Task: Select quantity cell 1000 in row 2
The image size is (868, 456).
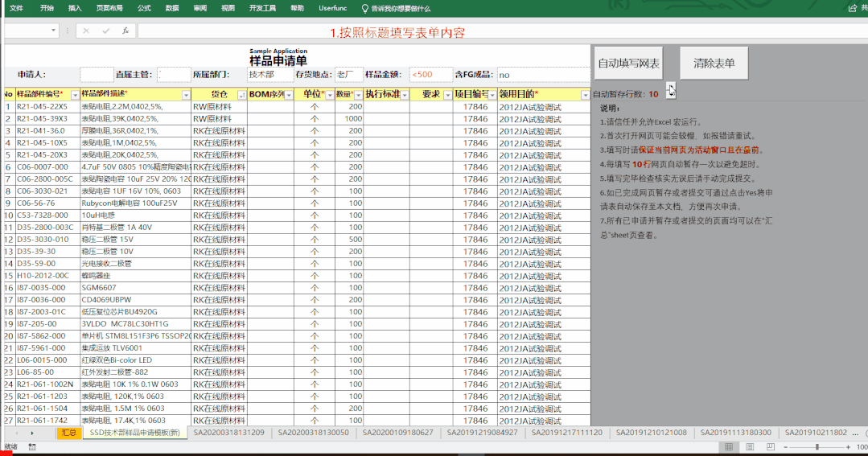Action: click(349, 119)
